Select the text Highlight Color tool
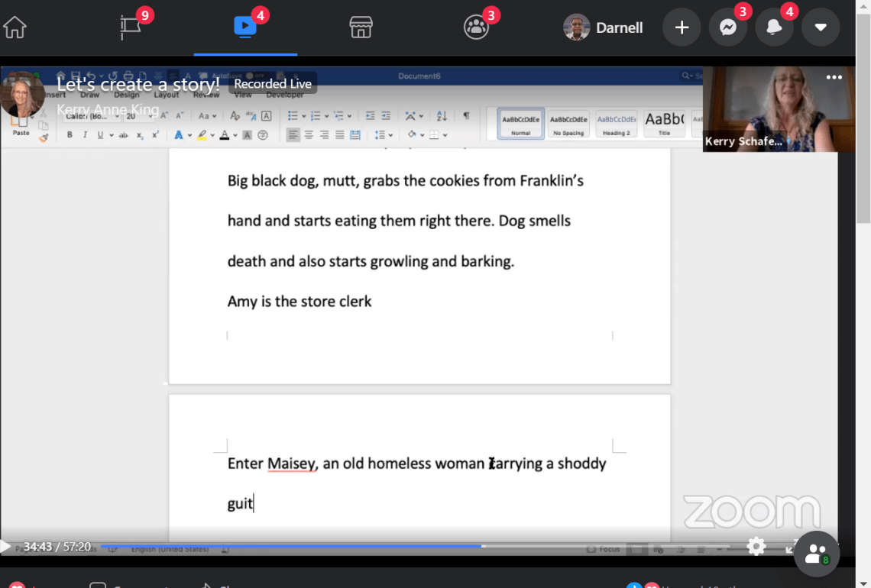Viewport: 871px width, 588px height. [x=202, y=134]
